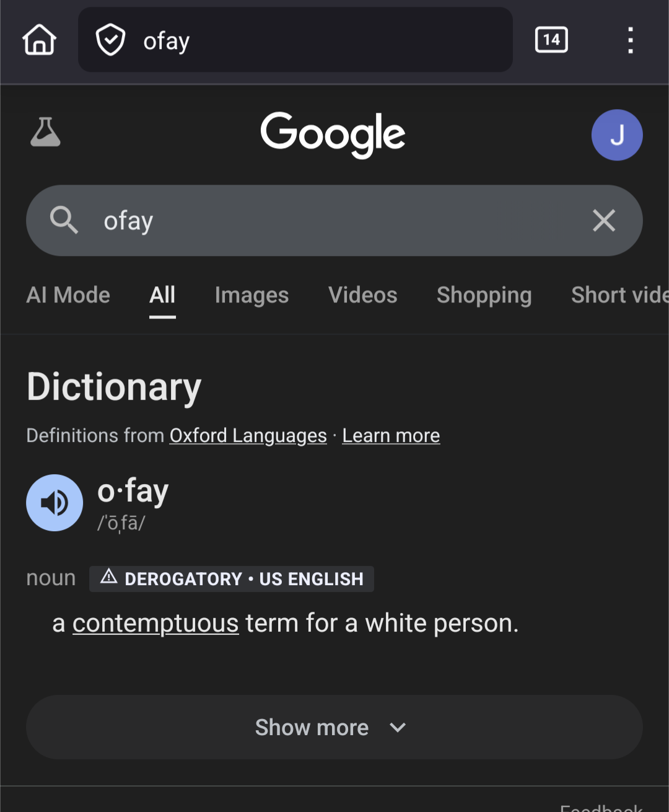Open the Oxford Languages link
Image resolution: width=669 pixels, height=812 pixels.
point(248,436)
